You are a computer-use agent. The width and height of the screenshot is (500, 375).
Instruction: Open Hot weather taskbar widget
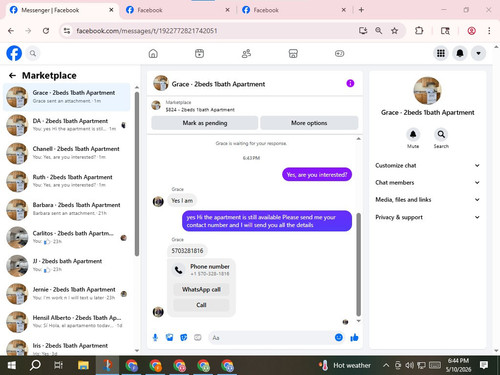pos(345,366)
